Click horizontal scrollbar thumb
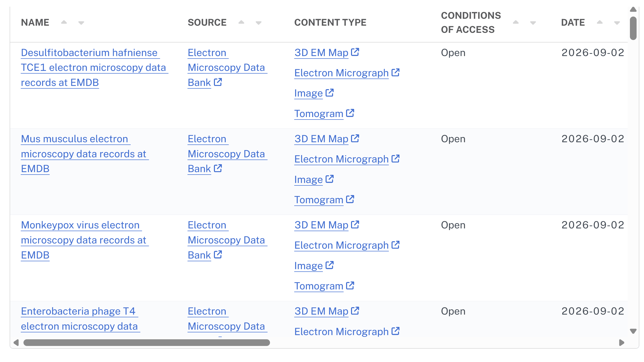The width and height of the screenshot is (644, 362). pos(147,342)
